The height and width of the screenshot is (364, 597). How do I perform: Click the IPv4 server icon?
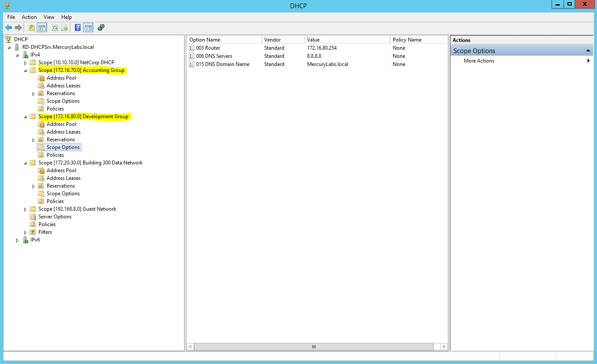[26, 55]
